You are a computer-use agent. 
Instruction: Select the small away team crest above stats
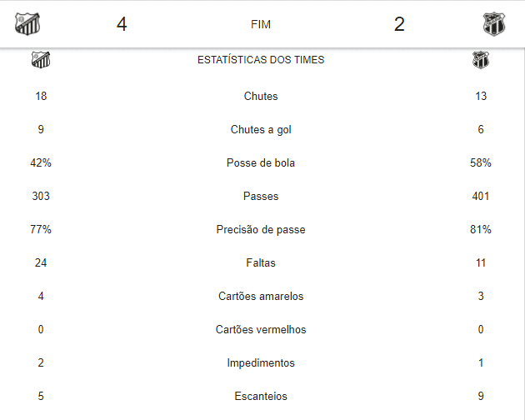pos(481,60)
